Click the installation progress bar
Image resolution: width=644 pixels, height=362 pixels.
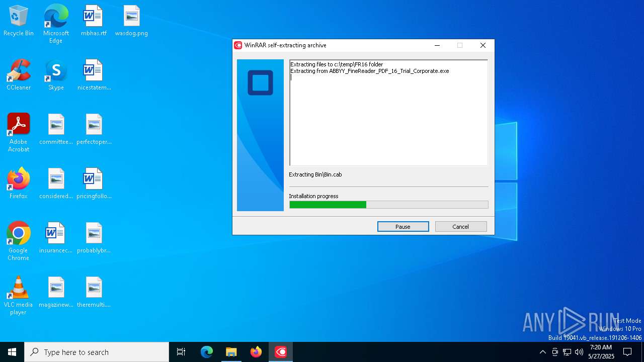[389, 205]
